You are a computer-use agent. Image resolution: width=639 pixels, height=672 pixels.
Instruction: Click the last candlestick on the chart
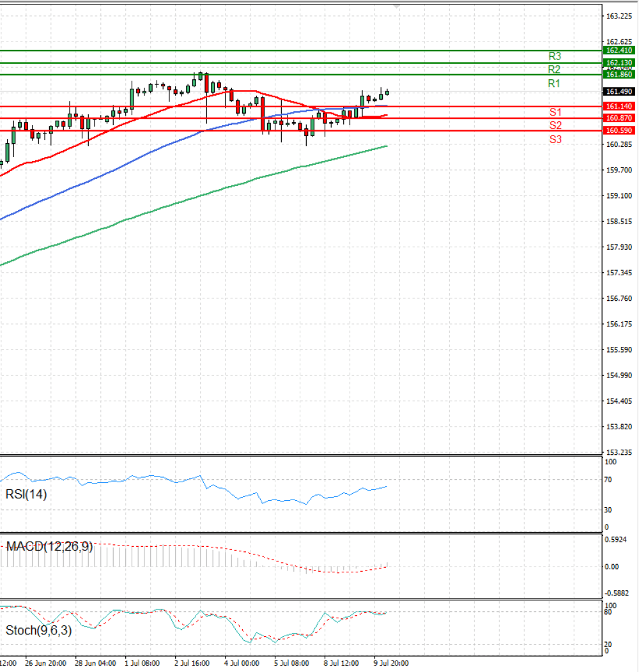(x=387, y=92)
